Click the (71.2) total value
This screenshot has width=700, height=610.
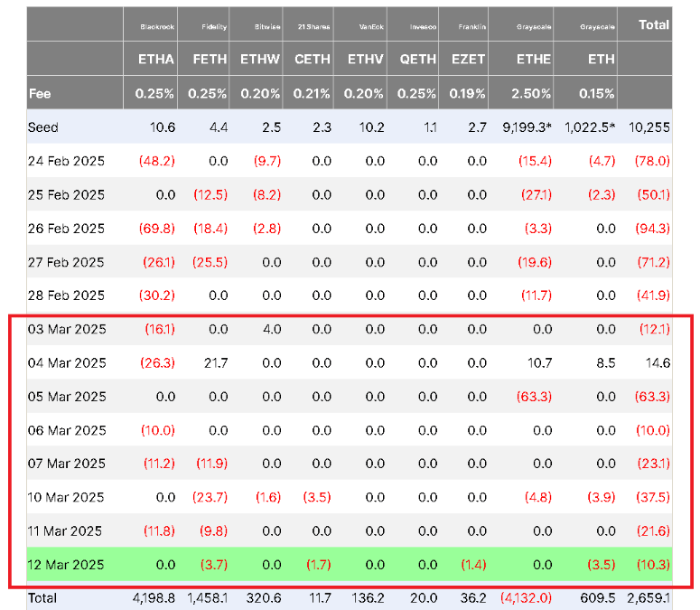(x=654, y=262)
